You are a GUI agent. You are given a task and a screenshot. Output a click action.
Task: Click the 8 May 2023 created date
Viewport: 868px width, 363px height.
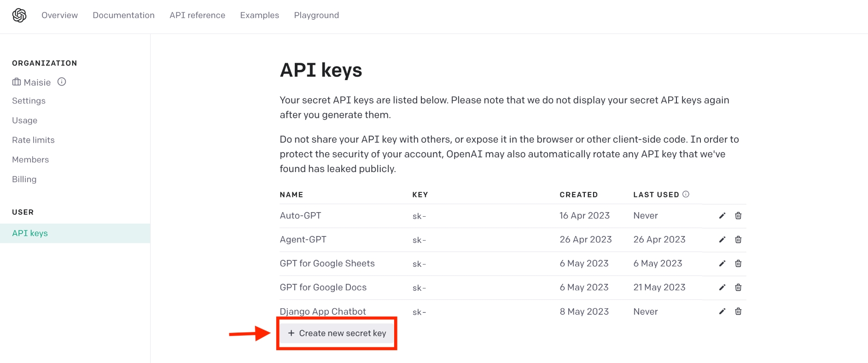click(x=584, y=311)
